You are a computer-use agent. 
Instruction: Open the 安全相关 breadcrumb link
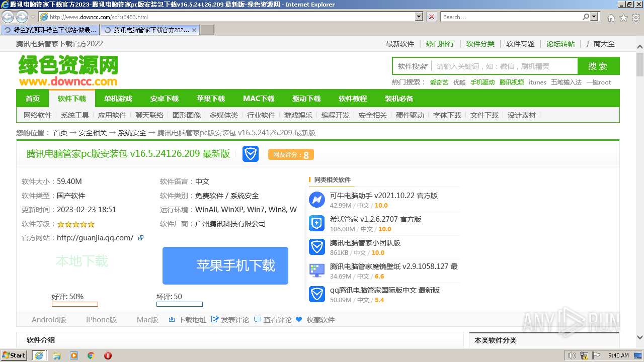93,133
